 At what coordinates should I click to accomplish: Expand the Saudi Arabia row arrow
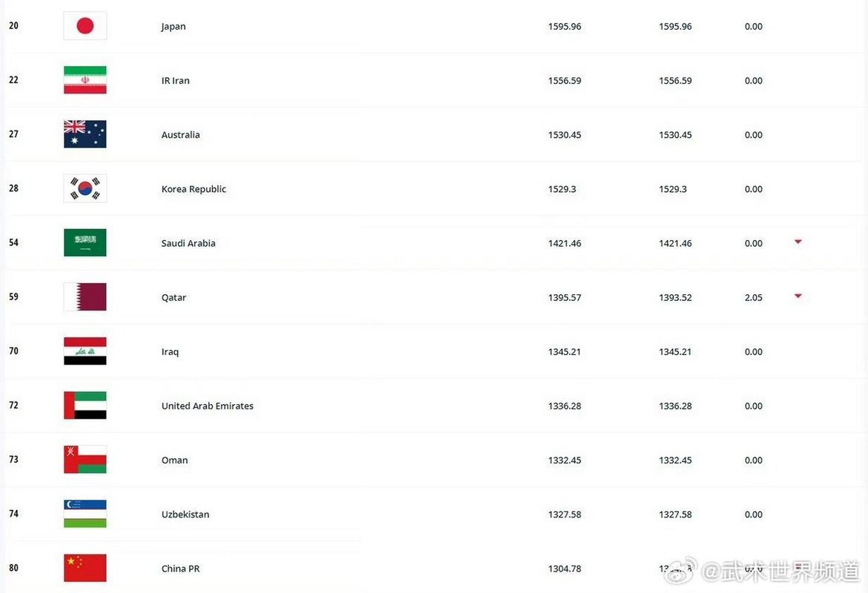click(798, 242)
